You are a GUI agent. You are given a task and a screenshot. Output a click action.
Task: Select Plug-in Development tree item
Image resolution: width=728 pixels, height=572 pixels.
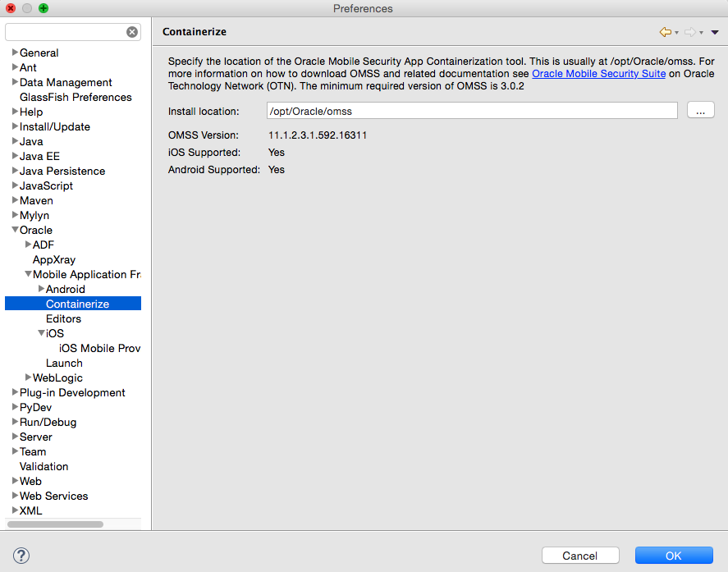pos(72,392)
